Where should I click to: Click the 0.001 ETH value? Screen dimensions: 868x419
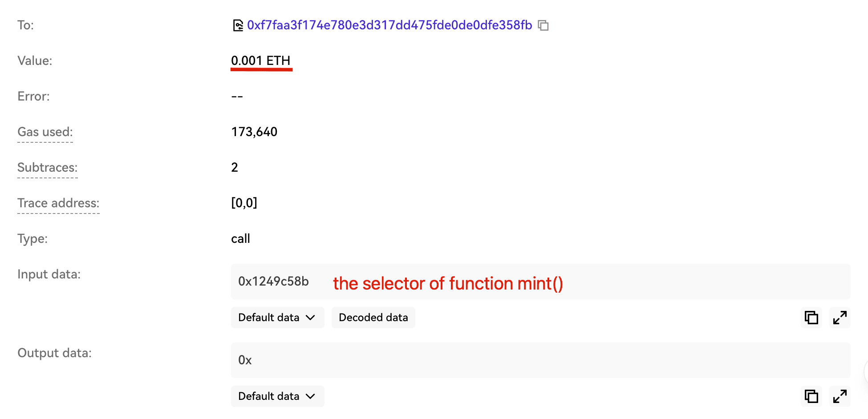click(x=260, y=60)
